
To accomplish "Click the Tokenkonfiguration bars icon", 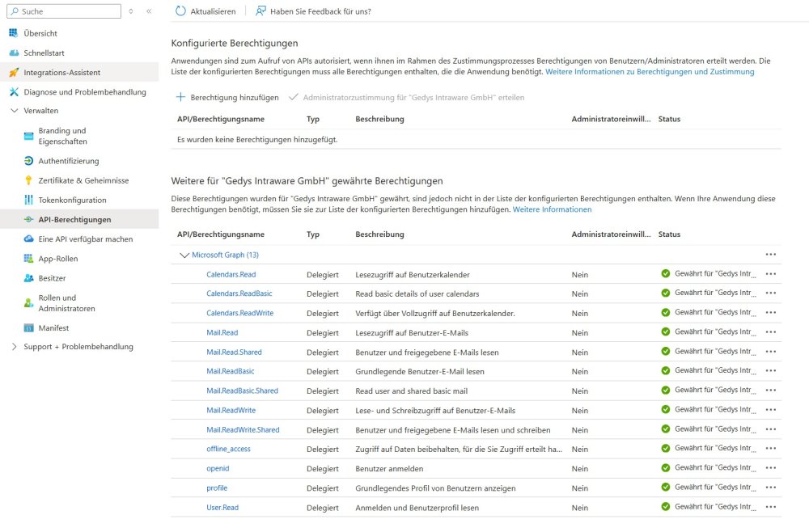I will point(28,200).
